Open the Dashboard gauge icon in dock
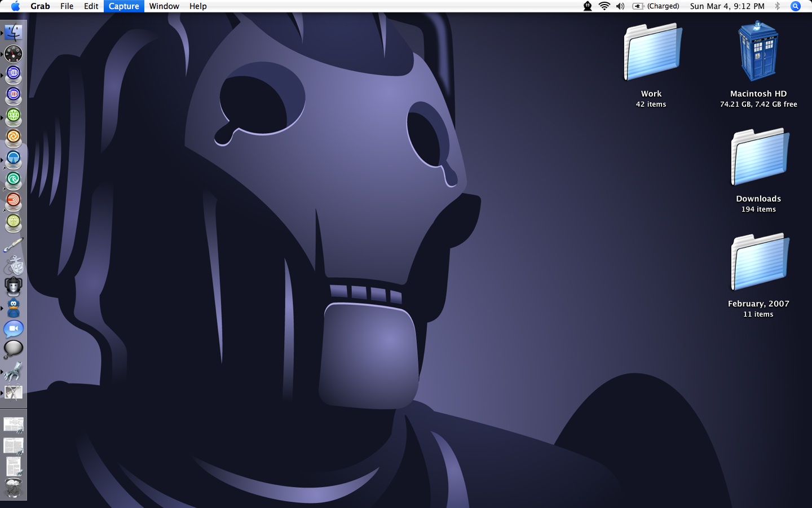The height and width of the screenshot is (508, 812). 14,54
